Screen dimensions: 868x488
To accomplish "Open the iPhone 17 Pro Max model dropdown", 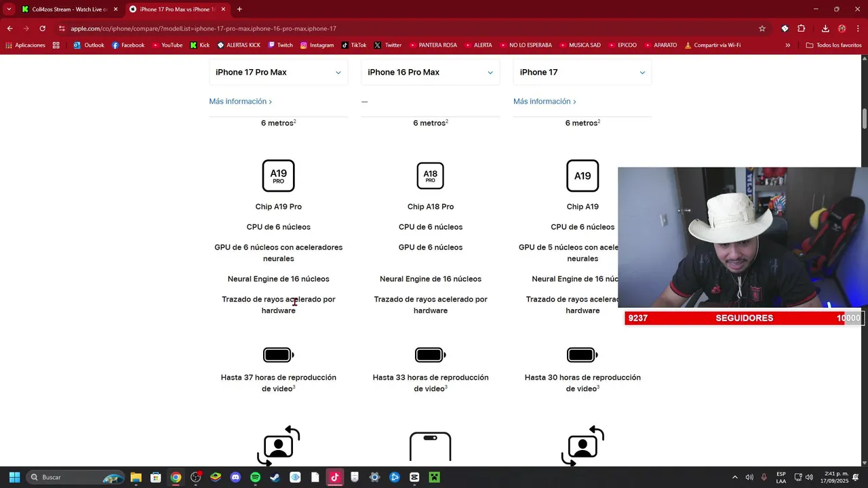I will (278, 73).
